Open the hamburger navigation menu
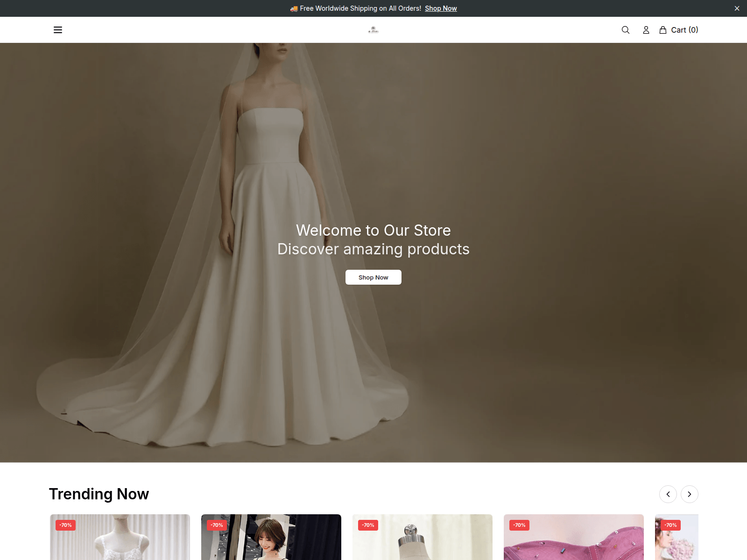 58,30
